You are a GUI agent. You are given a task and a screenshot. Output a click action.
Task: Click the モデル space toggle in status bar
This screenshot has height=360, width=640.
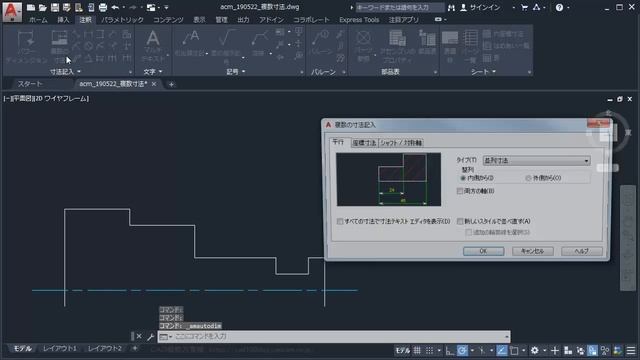[x=402, y=350]
